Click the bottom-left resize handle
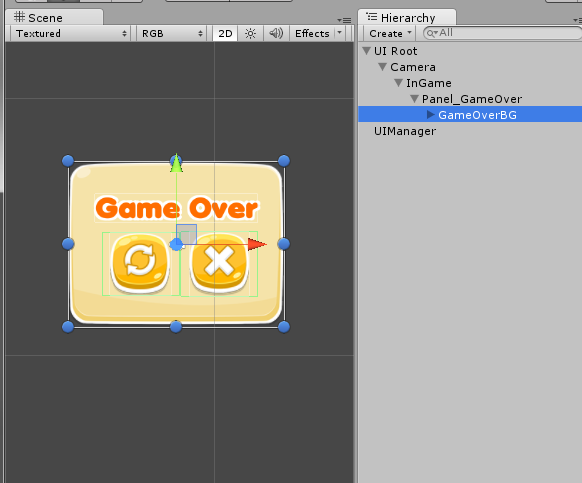This screenshot has width=582, height=483. (68, 327)
